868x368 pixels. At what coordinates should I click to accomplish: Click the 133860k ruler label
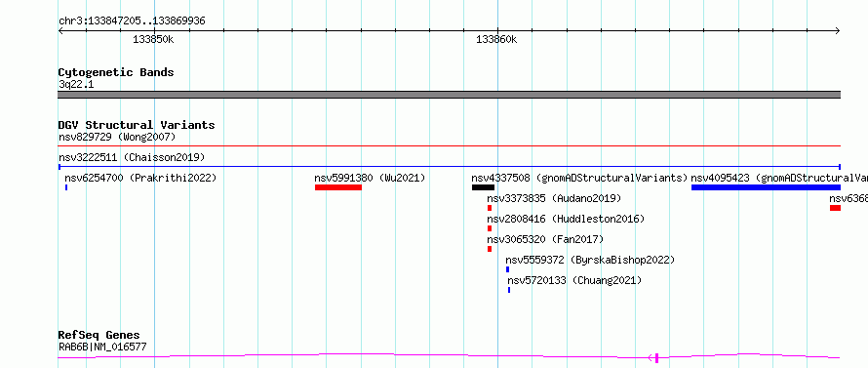[x=496, y=40]
